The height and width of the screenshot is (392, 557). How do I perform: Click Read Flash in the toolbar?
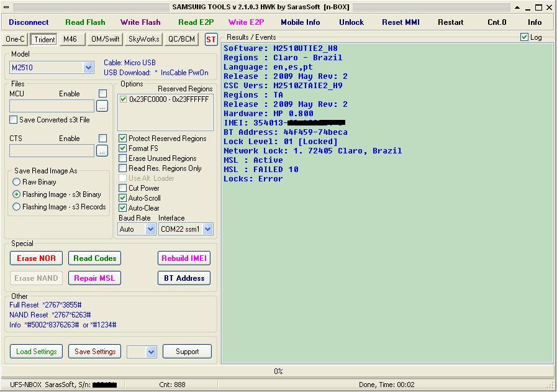pos(85,22)
